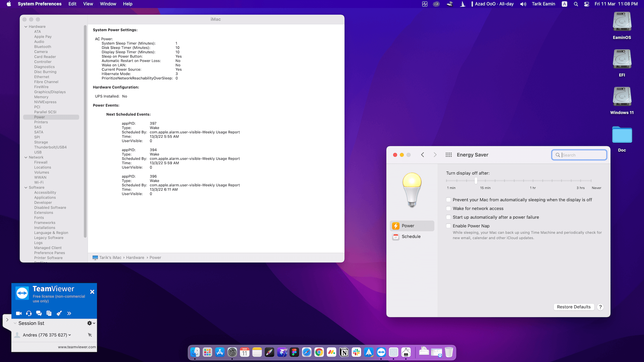
Task: Open Session list gear settings dropdown
Action: click(91, 323)
